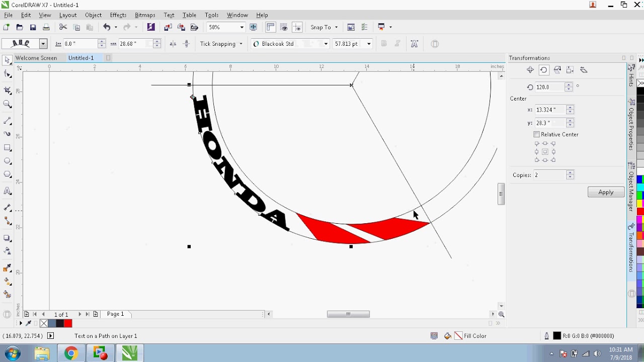This screenshot has width=644, height=362.
Task: Switch to the Welcome Screen tab
Action: [x=36, y=58]
